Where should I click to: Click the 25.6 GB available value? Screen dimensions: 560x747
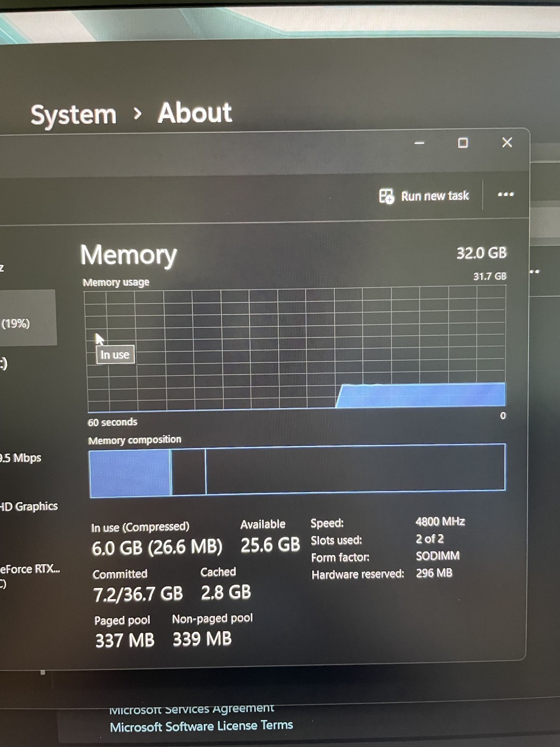[x=270, y=545]
